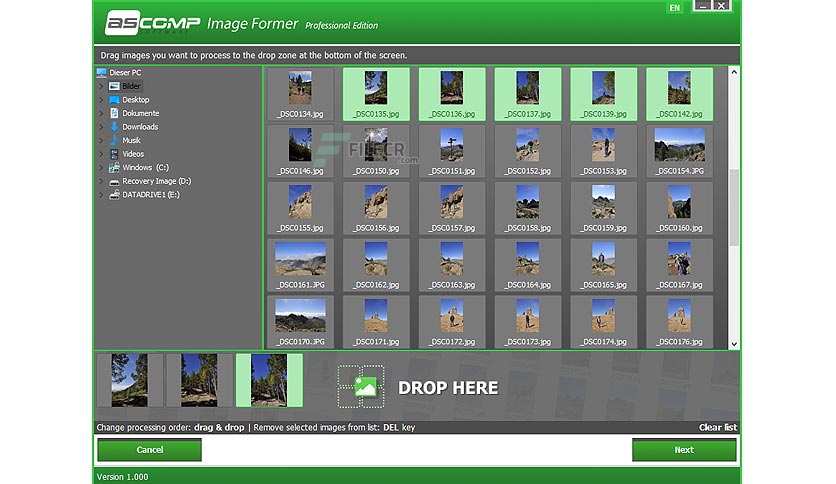Select thumbnail _DSC0153.jpg

click(x=604, y=151)
